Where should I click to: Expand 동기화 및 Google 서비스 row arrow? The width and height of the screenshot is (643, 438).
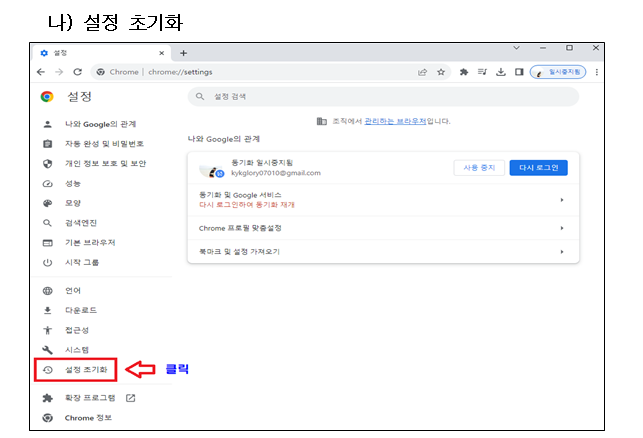[562, 200]
